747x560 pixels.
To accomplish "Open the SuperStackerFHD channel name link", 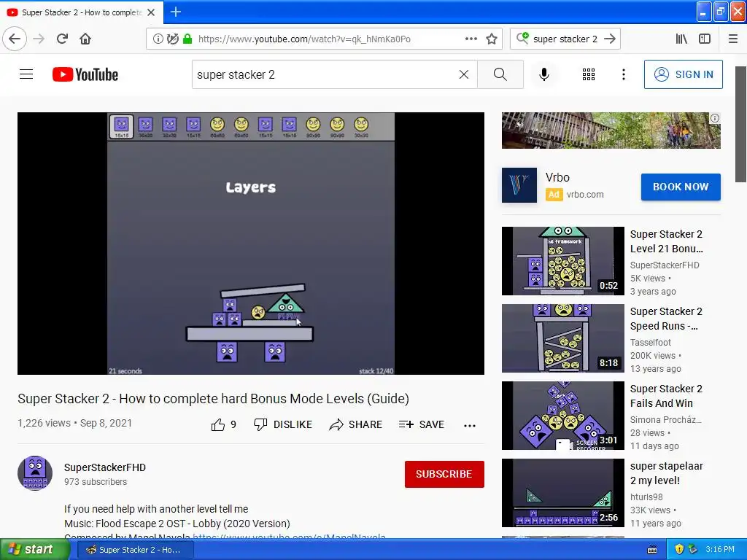I will (x=105, y=467).
